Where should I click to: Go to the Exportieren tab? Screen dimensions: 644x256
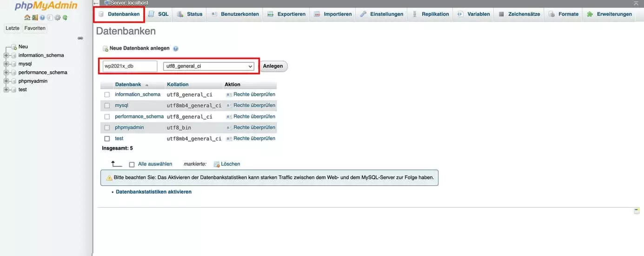[x=286, y=14]
